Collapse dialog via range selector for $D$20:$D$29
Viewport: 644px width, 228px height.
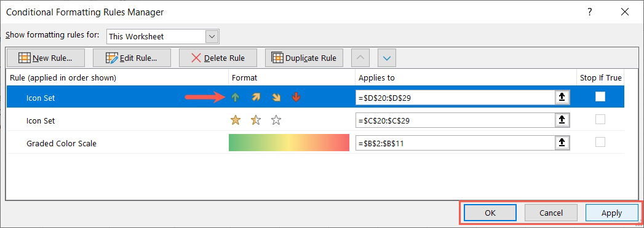(x=563, y=97)
